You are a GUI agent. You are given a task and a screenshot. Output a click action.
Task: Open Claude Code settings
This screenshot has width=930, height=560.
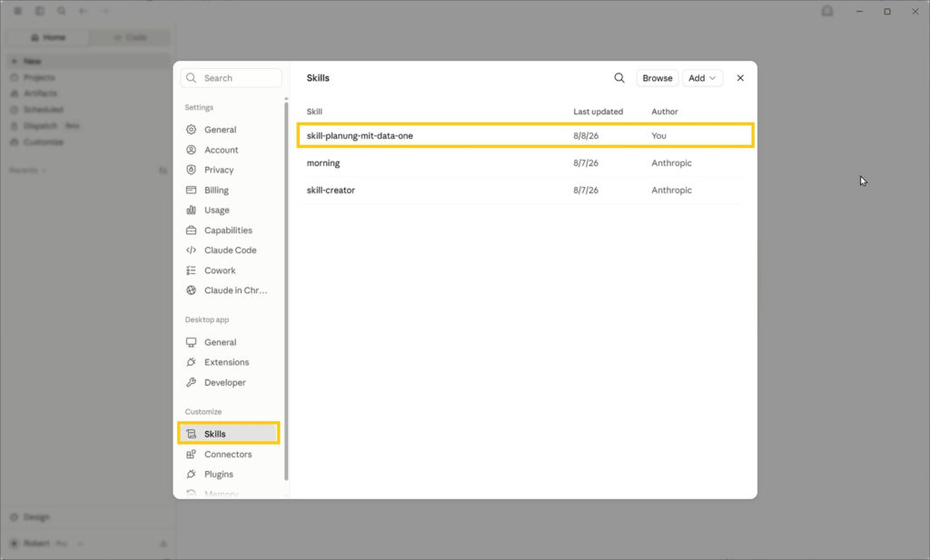tap(228, 251)
